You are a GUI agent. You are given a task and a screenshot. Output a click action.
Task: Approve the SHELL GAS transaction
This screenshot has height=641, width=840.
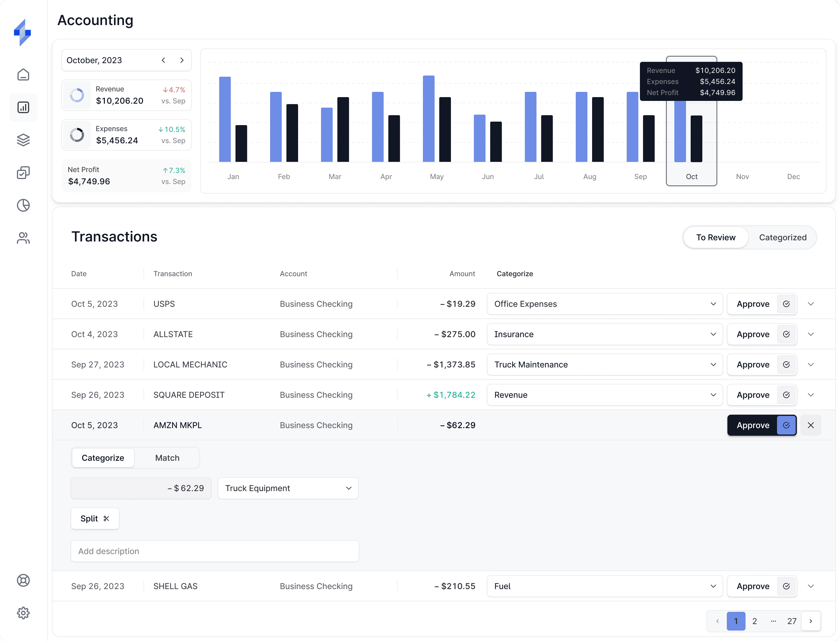click(x=752, y=586)
